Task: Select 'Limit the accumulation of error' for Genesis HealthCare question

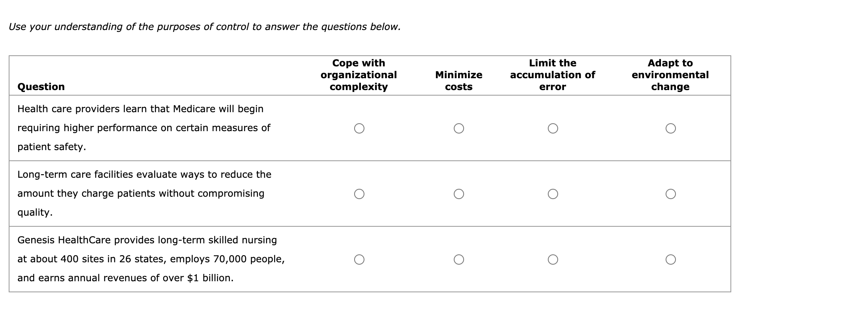Action: pyautogui.click(x=553, y=259)
